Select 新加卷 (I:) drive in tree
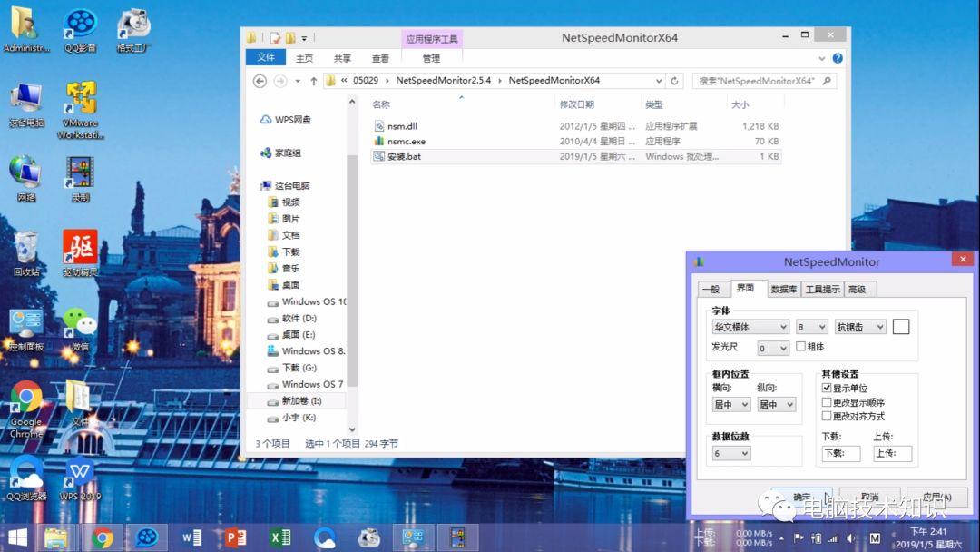 coord(301,400)
